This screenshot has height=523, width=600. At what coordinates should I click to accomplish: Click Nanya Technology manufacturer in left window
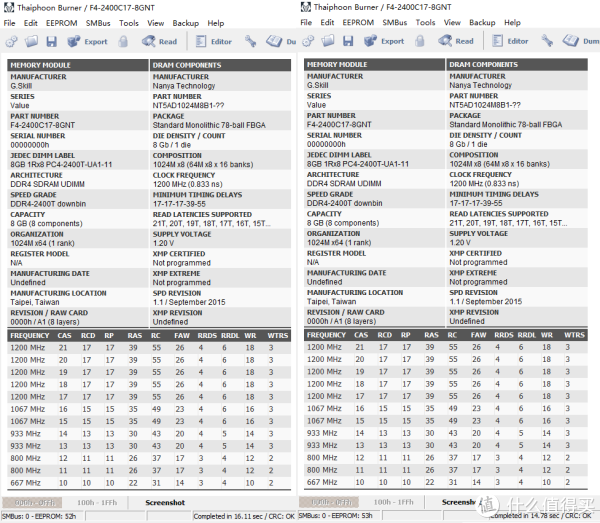click(184, 86)
